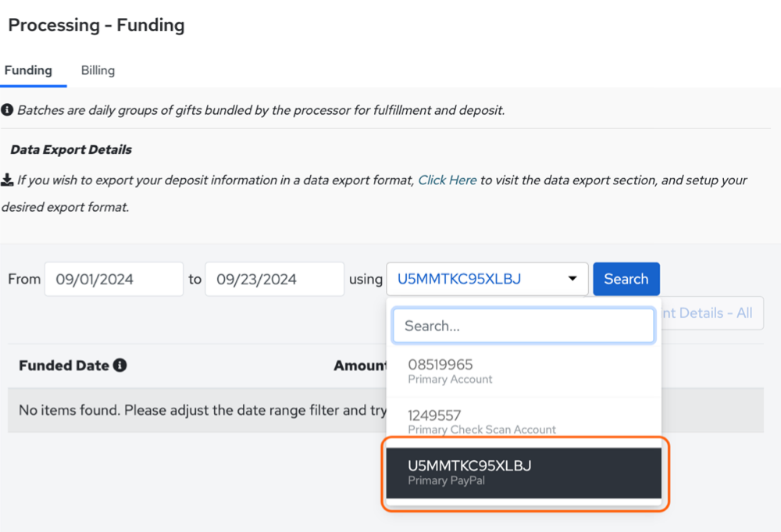Open the U5MMTKC95XLBJ account dropdown

click(487, 279)
